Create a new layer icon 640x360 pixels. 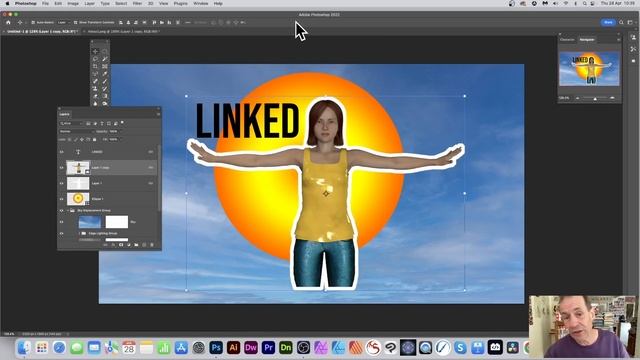pyautogui.click(x=144, y=244)
